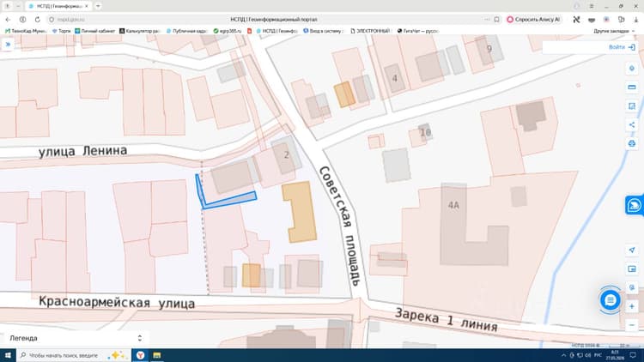This screenshot has width=644, height=362.
Task: Click the Windows taskbar search box
Action: (74, 355)
